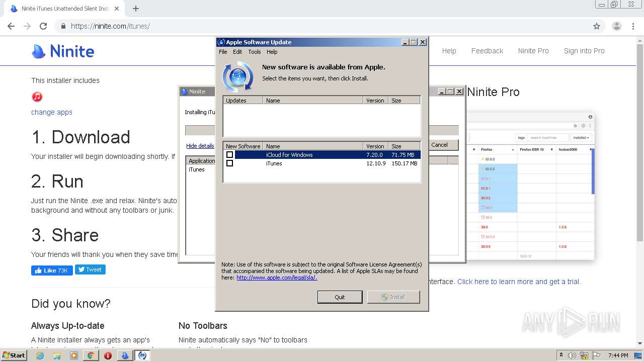Image resolution: width=644 pixels, height=362 pixels.
Task: Check the iCloud for Windows checkbox
Action: (229, 155)
